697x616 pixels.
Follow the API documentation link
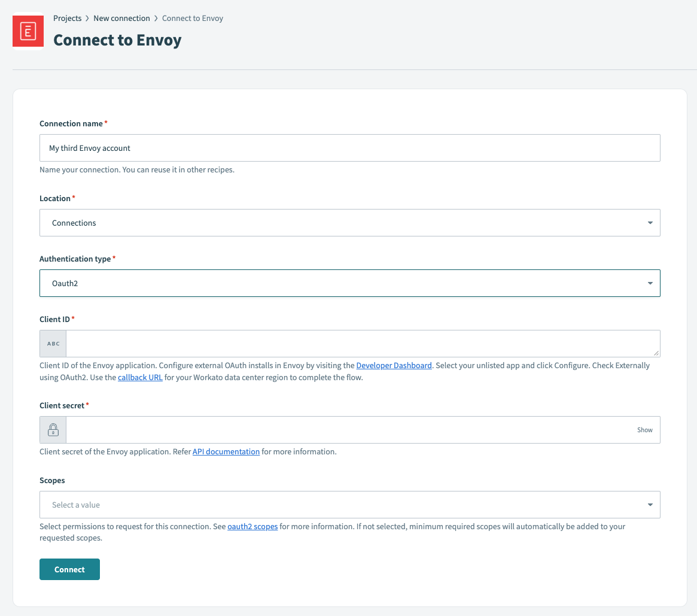pyautogui.click(x=226, y=451)
